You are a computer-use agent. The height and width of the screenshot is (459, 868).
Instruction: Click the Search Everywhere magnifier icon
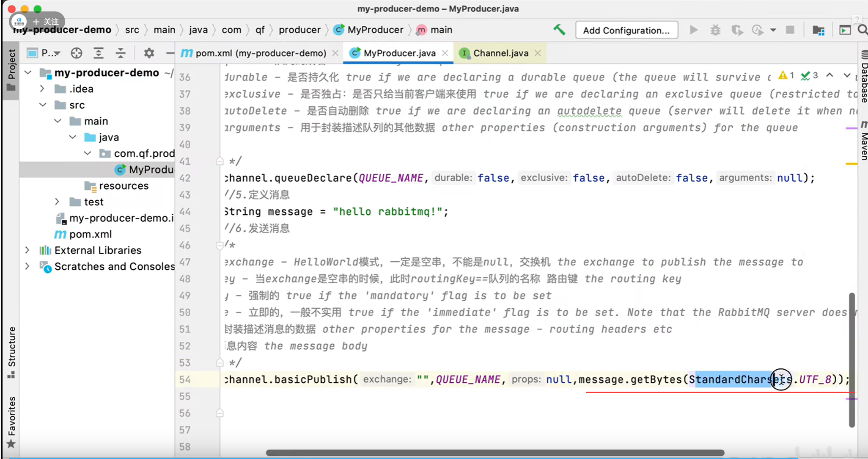pos(862,30)
